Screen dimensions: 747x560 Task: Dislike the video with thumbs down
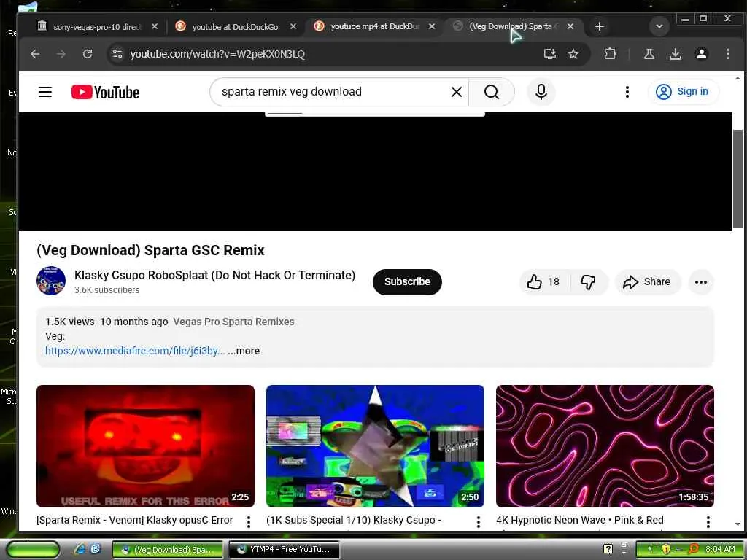589,282
